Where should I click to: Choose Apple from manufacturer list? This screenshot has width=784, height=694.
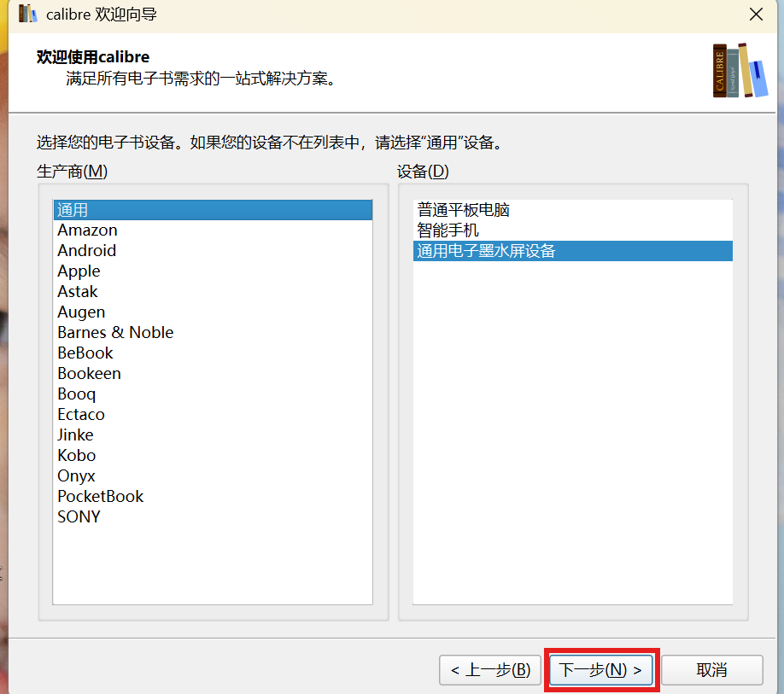click(213, 271)
